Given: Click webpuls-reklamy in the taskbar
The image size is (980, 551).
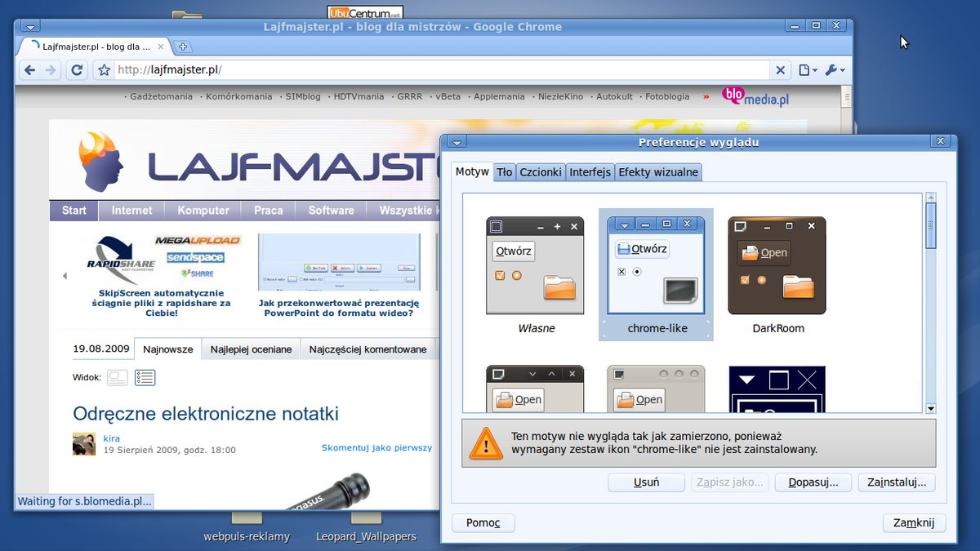Looking at the screenshot, I should (x=247, y=536).
